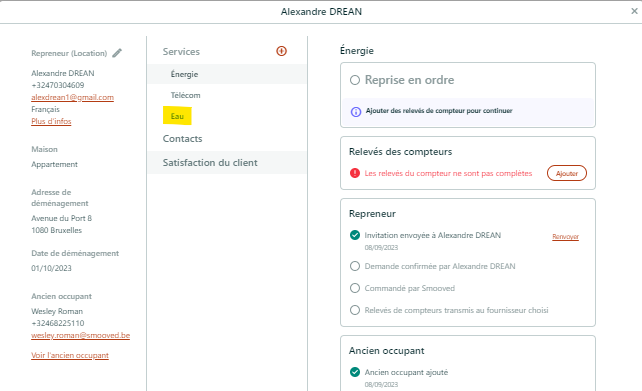Click the red plus icon next to Services
Image resolution: width=642 pixels, height=391 pixels.
(x=281, y=51)
